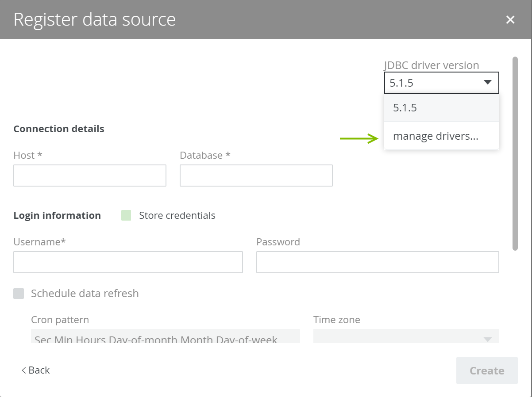Screen dimensions: 532x397
Task: Click the JDBC driver version dropdown arrow
Action: tap(487, 83)
